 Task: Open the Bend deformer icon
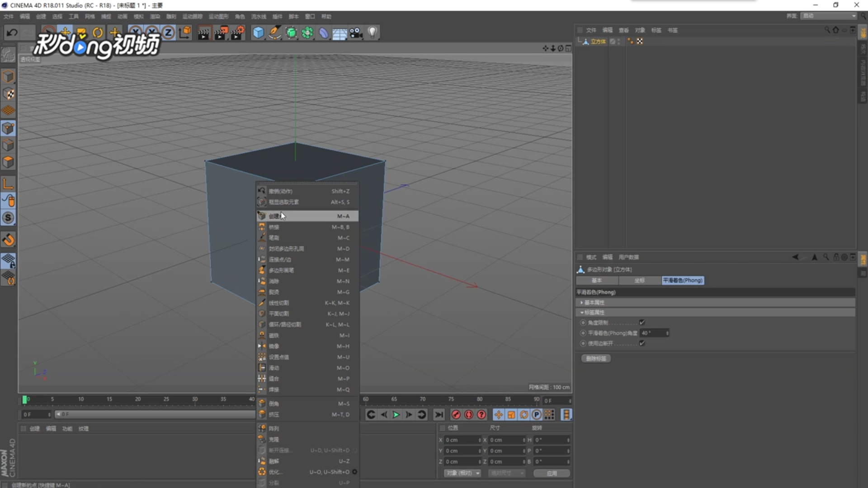point(324,33)
